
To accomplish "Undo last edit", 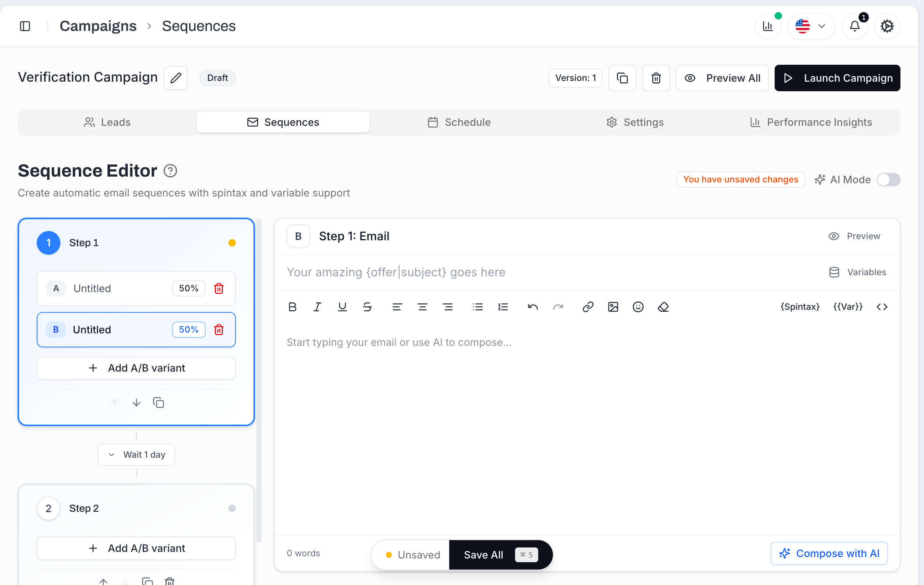I will pos(533,307).
